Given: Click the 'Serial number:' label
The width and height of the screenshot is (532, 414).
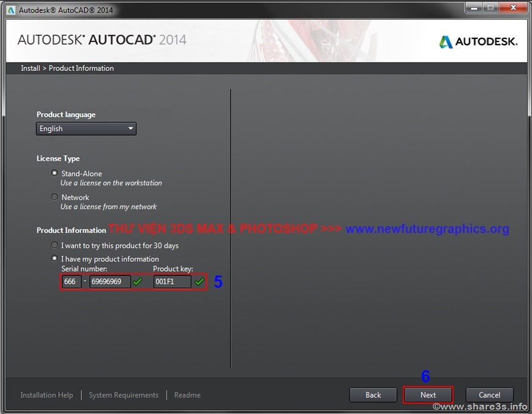Looking at the screenshot, I should coord(84,268).
